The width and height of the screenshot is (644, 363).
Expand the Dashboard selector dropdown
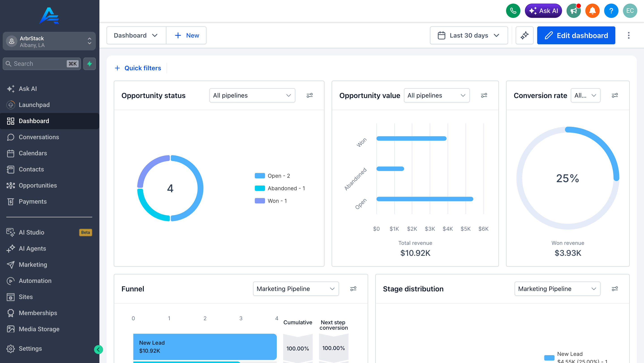point(136,36)
